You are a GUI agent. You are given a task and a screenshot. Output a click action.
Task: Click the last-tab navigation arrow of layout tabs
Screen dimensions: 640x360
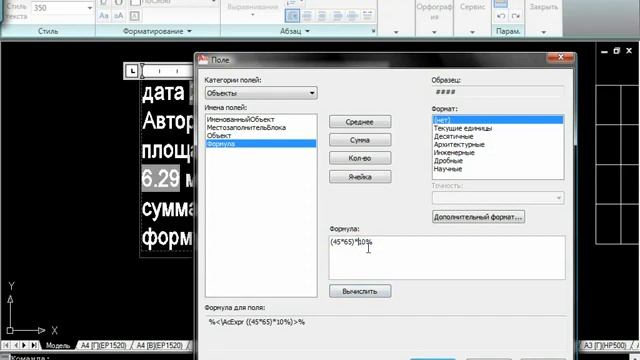(34, 345)
